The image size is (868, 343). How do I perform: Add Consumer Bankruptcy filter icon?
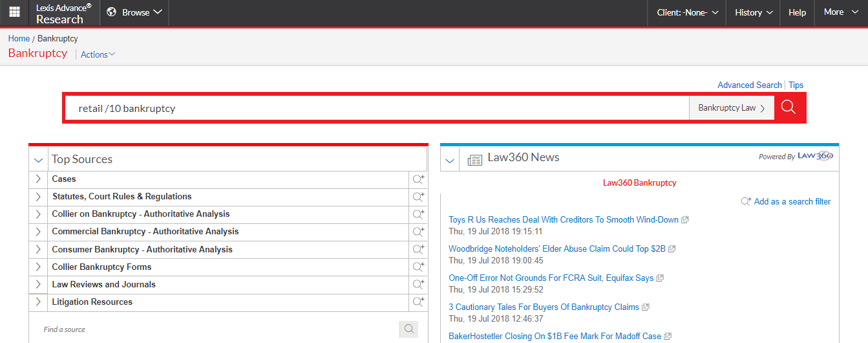(x=419, y=249)
